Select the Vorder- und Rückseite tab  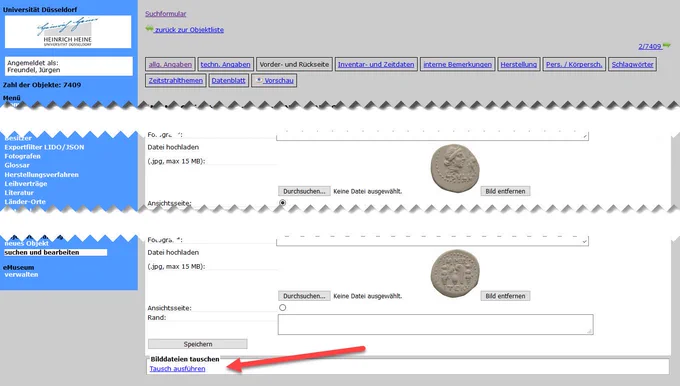pos(294,64)
